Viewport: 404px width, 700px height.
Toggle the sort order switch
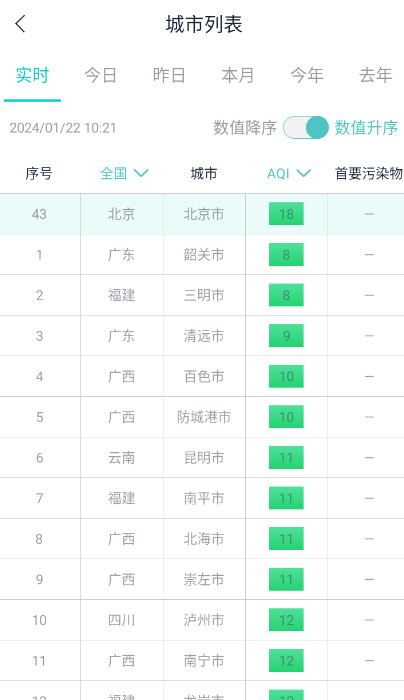(x=306, y=128)
